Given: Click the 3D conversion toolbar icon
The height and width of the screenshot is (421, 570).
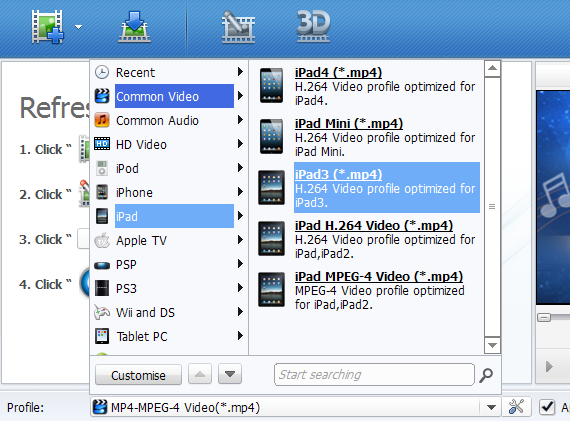Looking at the screenshot, I should click(x=313, y=26).
